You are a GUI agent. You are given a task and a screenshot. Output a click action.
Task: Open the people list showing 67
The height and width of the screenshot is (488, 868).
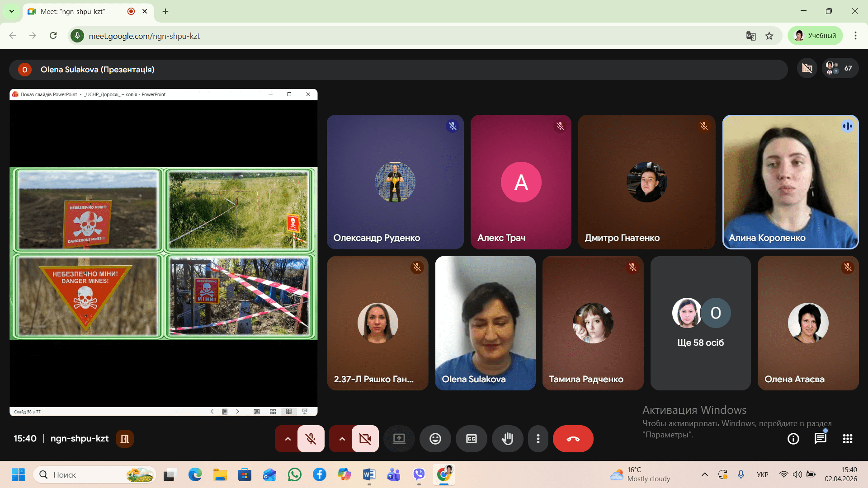840,69
